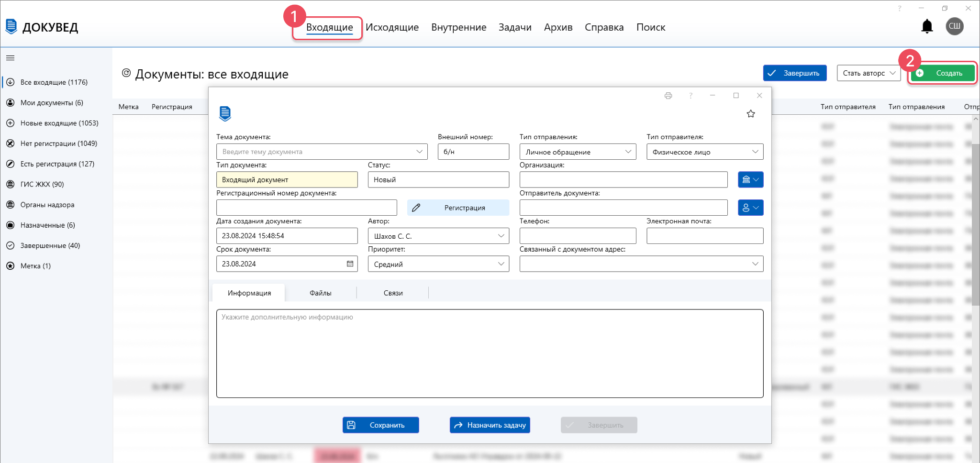This screenshot has height=463, width=980.
Task: Select Новые входящие in sidebar
Action: click(x=59, y=123)
